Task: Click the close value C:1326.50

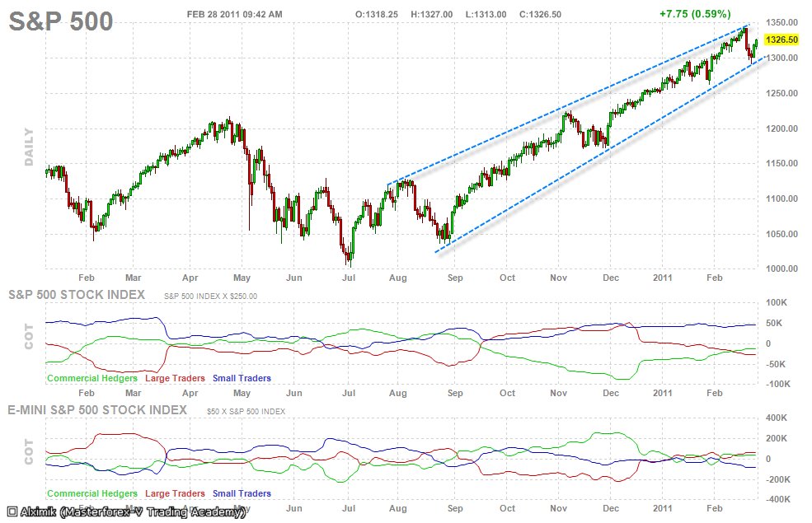Action: pyautogui.click(x=540, y=15)
